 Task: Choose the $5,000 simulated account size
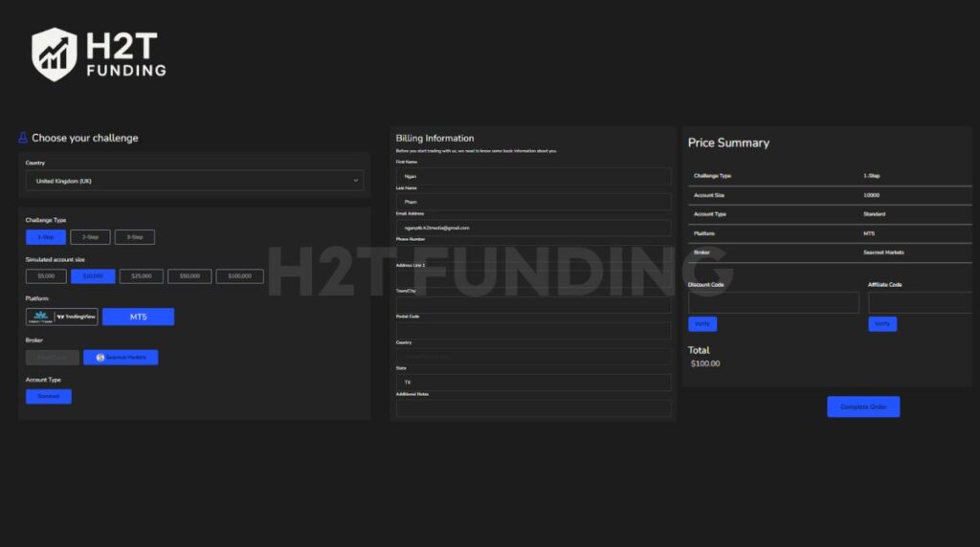[46, 276]
